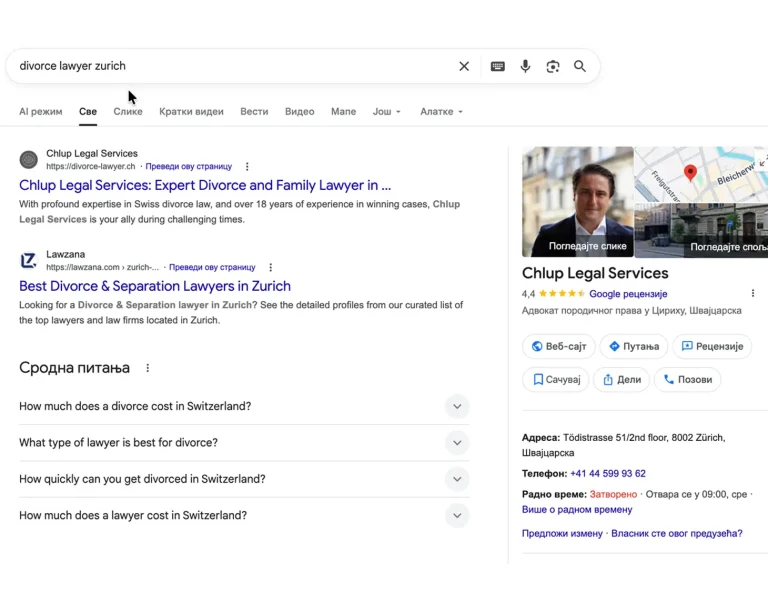Open the Алатке tools dropdown
768x602 pixels.
441,112
